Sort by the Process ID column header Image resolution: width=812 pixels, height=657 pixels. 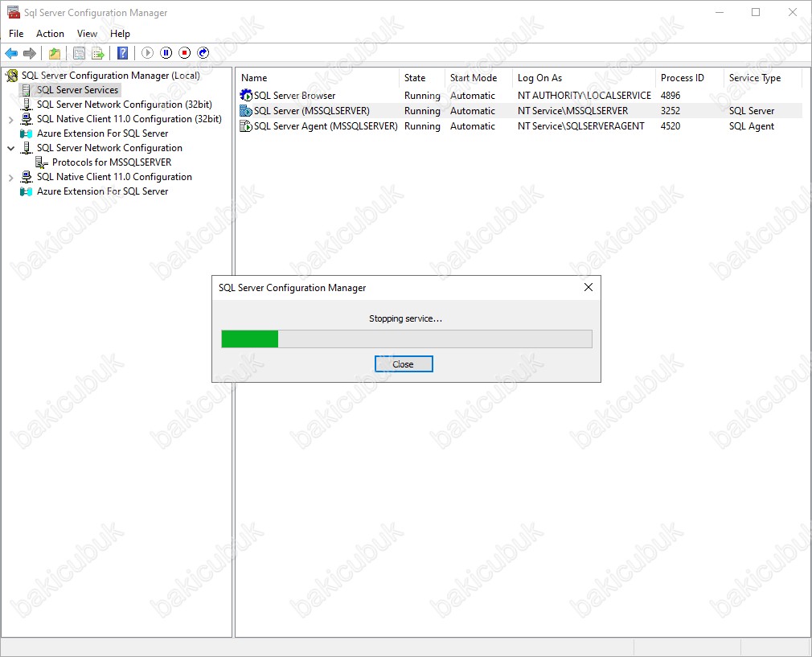click(689, 78)
